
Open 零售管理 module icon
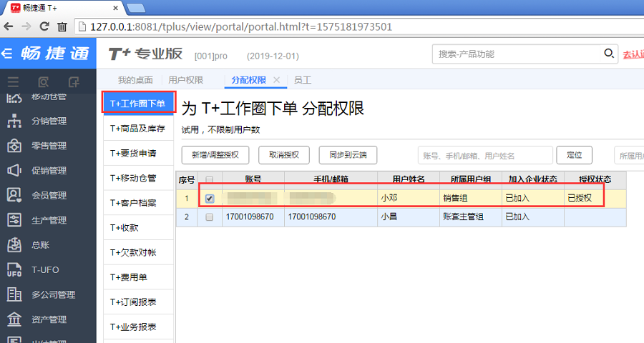(x=14, y=146)
